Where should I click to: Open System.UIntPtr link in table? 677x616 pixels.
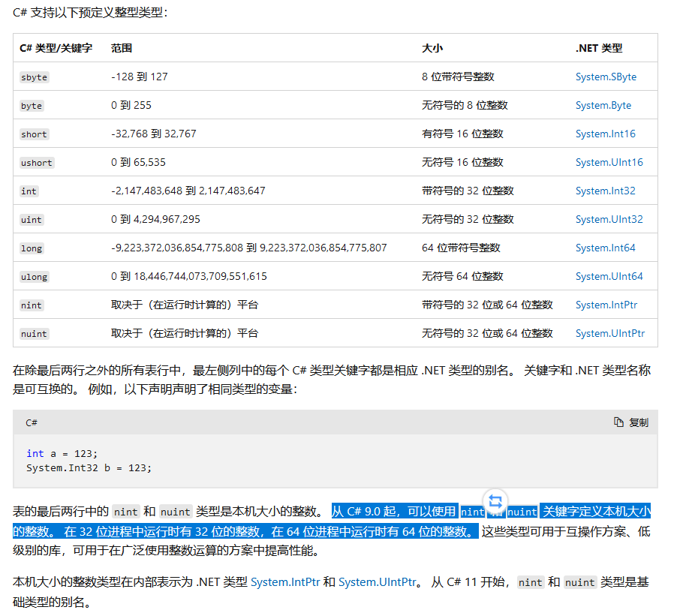[x=610, y=333]
